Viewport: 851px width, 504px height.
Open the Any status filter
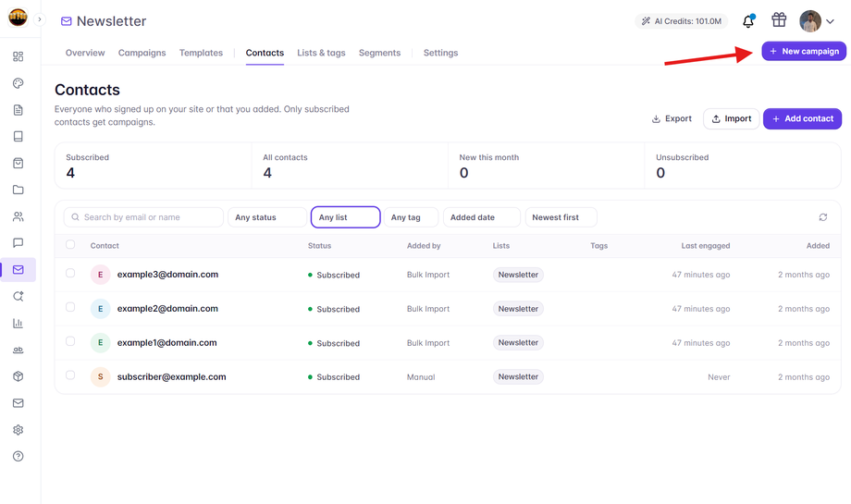[267, 217]
